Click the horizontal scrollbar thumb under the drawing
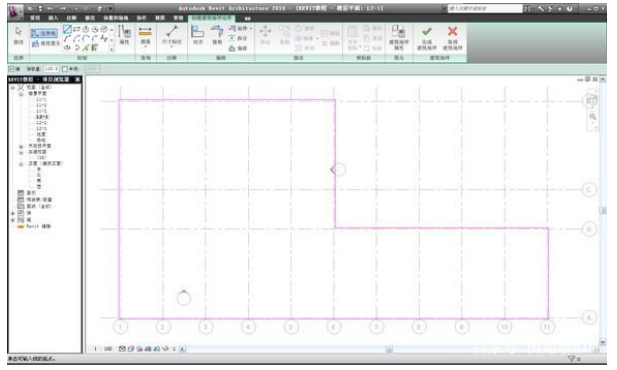 pyautogui.click(x=389, y=349)
